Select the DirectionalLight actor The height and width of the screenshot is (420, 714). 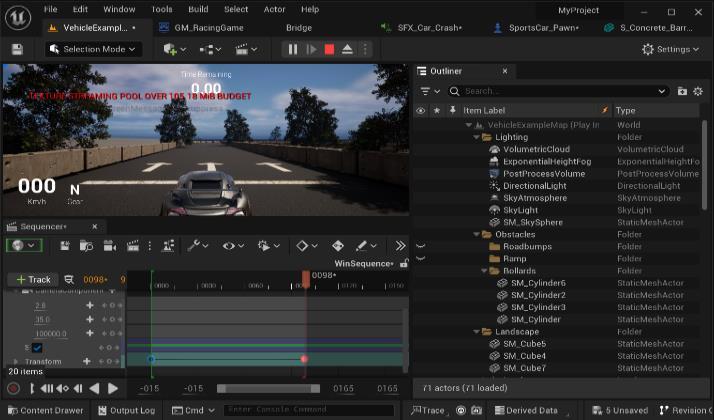point(535,186)
